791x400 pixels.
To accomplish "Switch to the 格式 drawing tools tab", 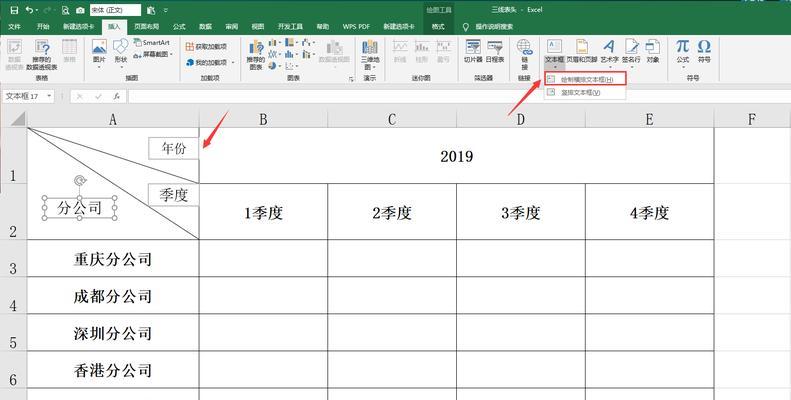I will pos(438,27).
